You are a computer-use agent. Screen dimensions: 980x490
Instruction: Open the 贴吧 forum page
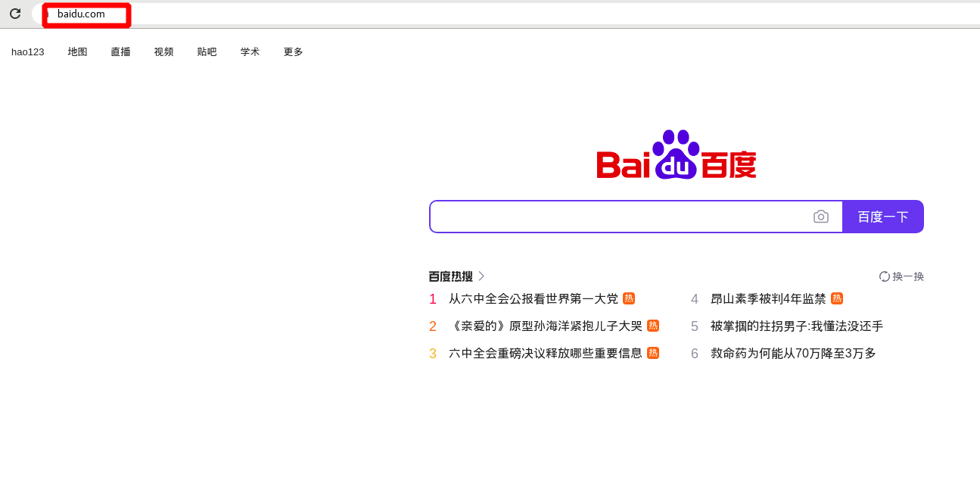coord(207,51)
